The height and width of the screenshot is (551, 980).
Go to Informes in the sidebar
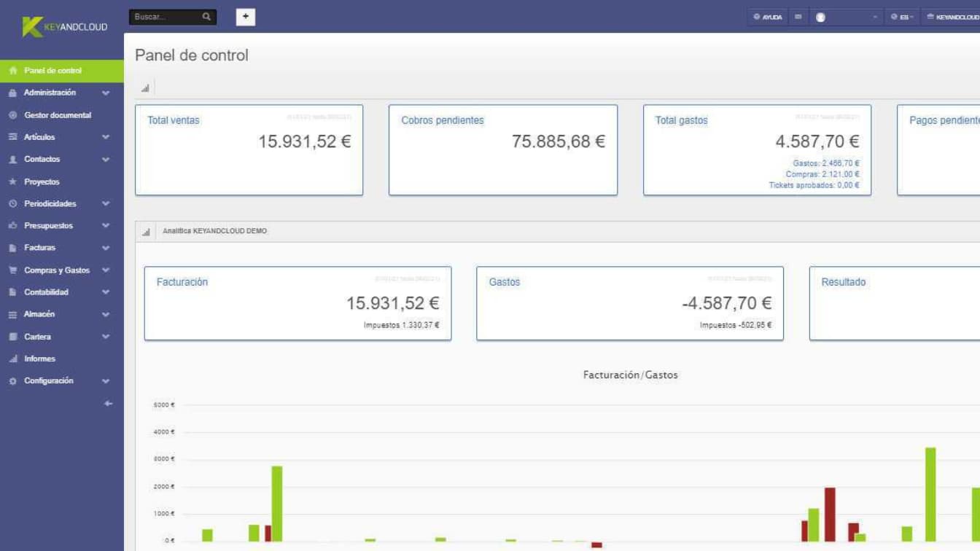39,359
